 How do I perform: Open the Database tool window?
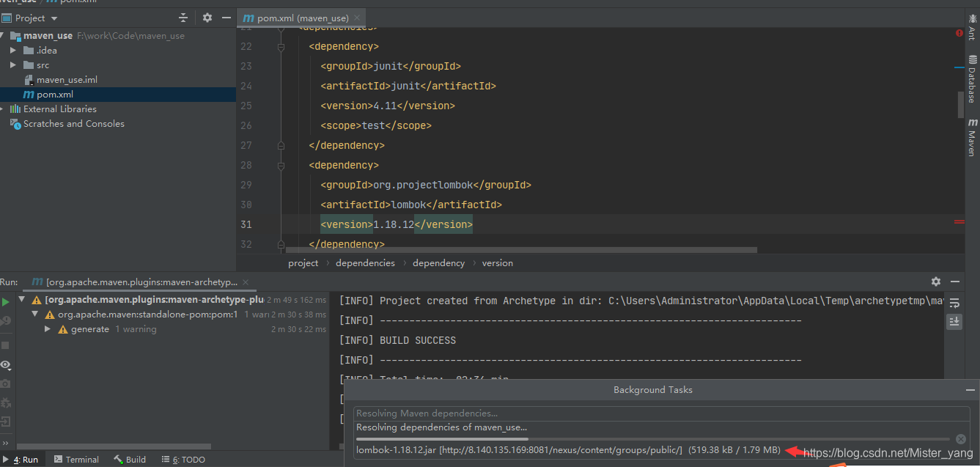click(x=973, y=78)
